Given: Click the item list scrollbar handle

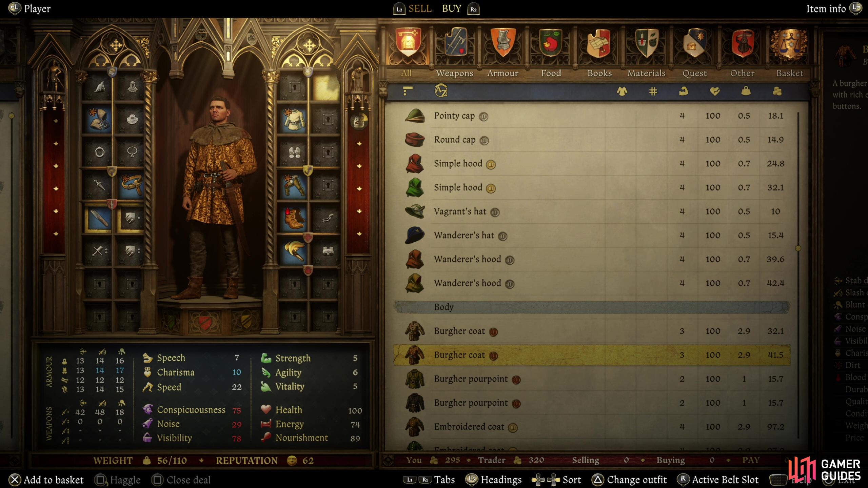Looking at the screenshot, I should tap(798, 248).
